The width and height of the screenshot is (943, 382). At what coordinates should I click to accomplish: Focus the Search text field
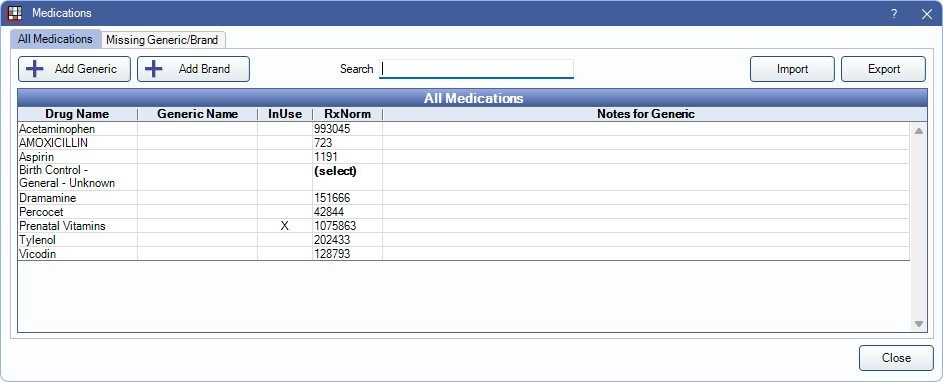pyautogui.click(x=476, y=69)
